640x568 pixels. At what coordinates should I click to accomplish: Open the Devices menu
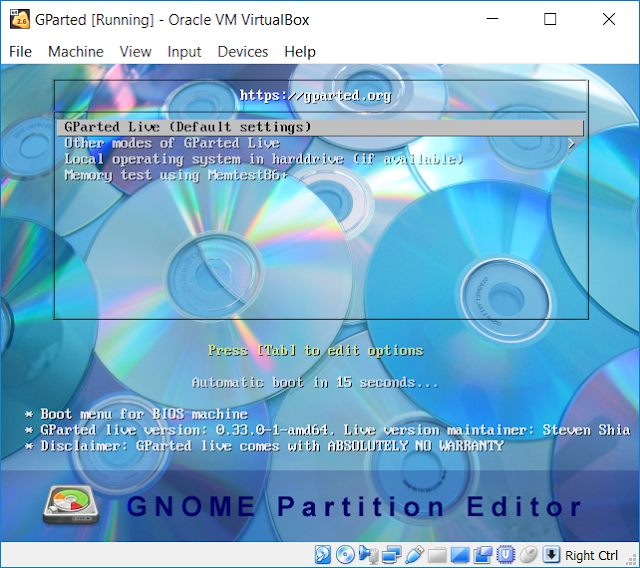coord(243,52)
